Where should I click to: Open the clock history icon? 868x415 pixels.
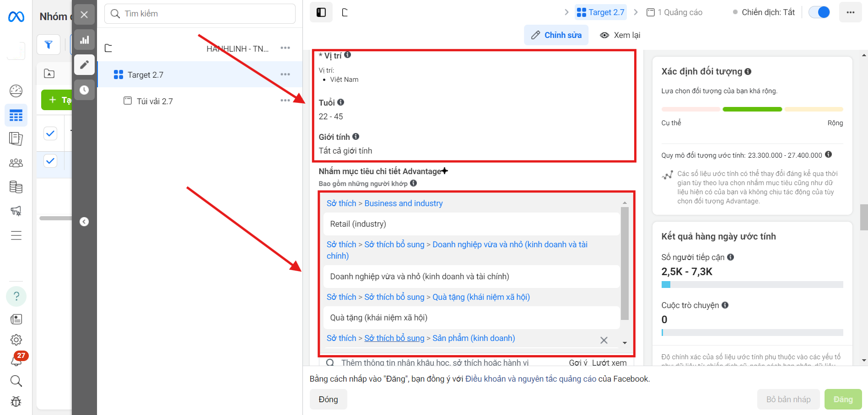coord(84,90)
